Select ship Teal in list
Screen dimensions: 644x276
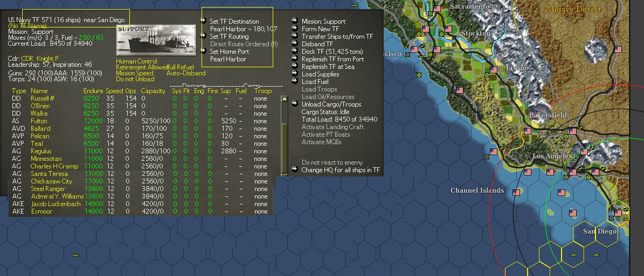[x=37, y=144]
